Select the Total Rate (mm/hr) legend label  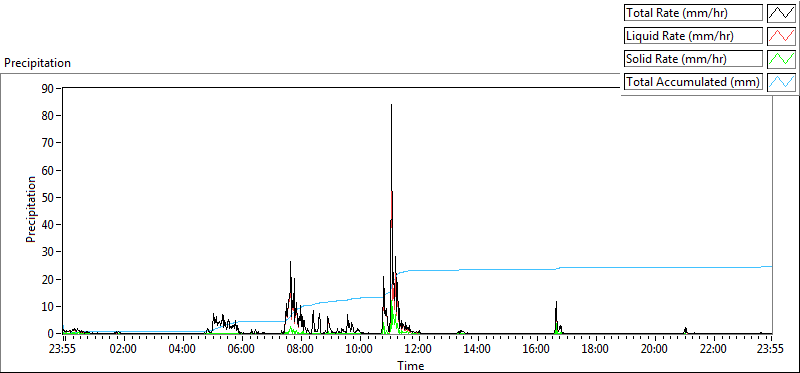pyautogui.click(x=693, y=13)
